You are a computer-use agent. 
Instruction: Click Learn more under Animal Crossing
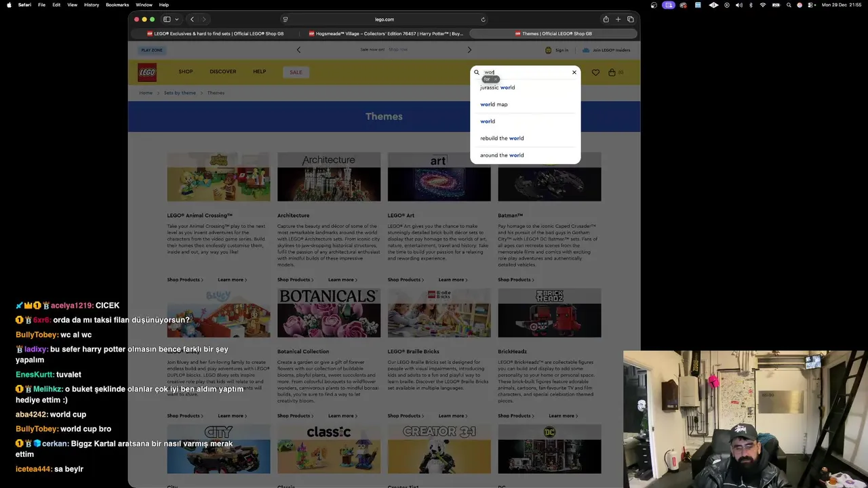point(232,280)
